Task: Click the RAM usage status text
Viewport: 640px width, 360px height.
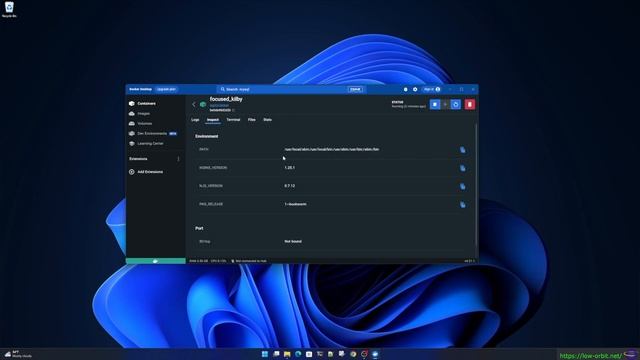Action: point(198,261)
